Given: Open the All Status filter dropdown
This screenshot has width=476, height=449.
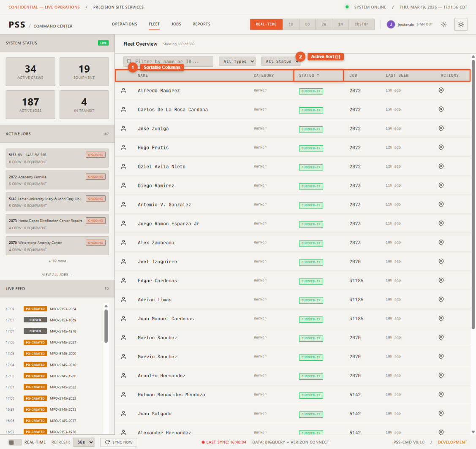Looking at the screenshot, I should pos(281,61).
